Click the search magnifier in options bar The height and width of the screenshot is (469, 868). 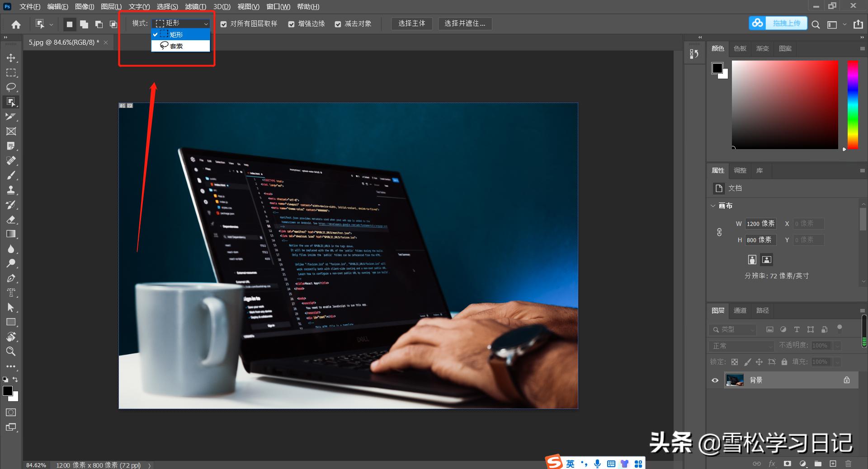816,24
